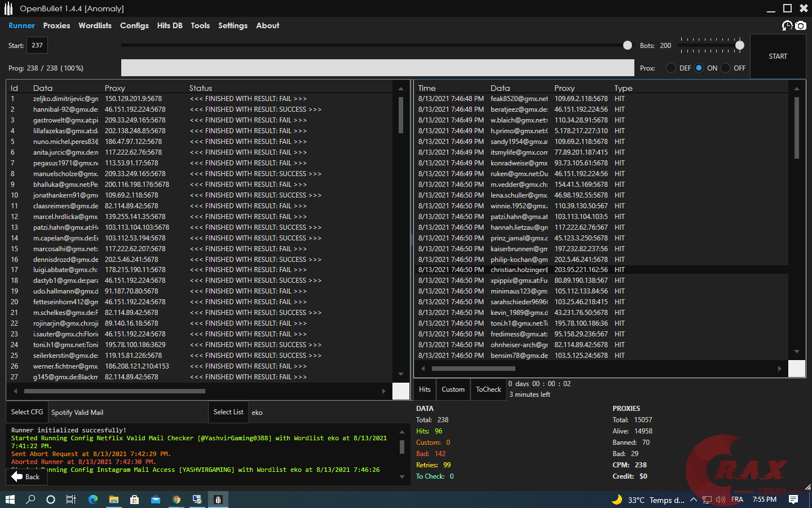Open Microsoft Edge from the taskbar

coord(93,500)
